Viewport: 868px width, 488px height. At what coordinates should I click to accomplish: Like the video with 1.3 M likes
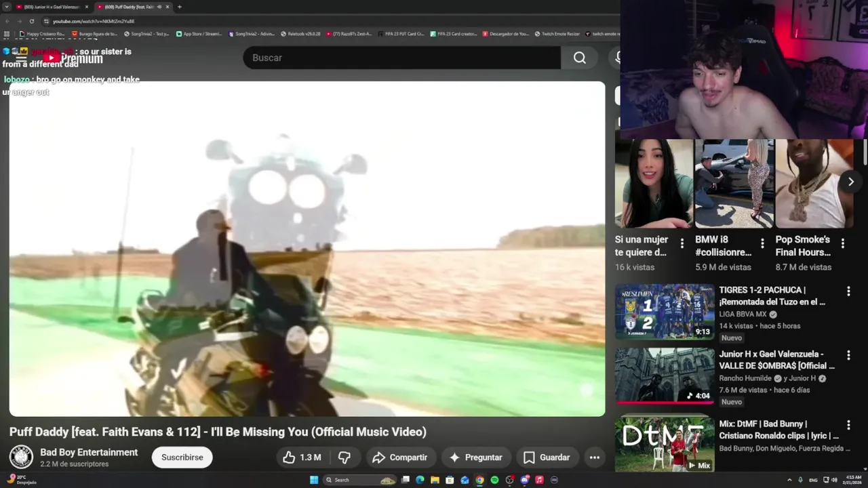pyautogui.click(x=302, y=457)
